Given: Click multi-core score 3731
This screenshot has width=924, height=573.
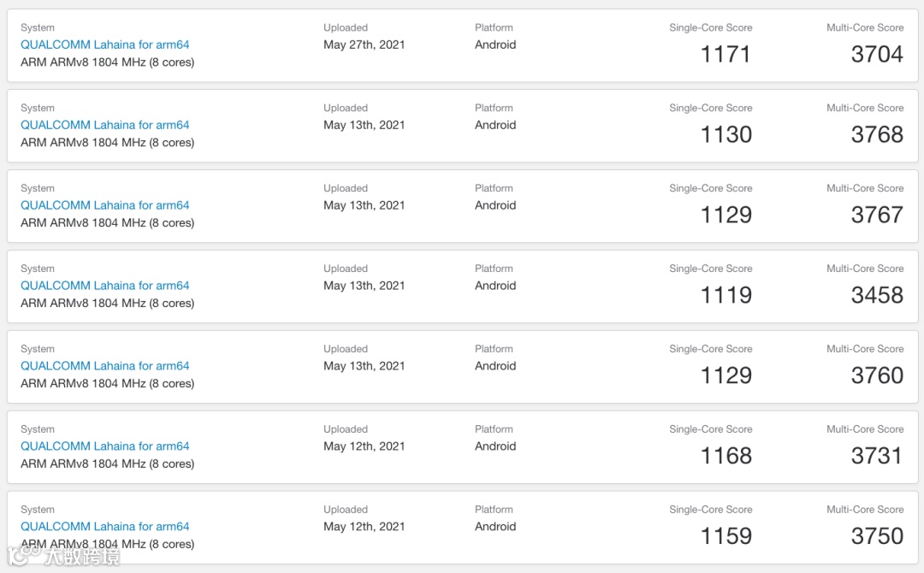Looking at the screenshot, I should click(x=877, y=456).
